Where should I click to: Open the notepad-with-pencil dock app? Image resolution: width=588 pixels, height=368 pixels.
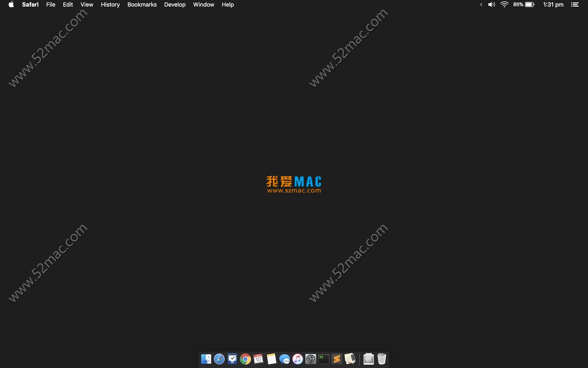coord(350,359)
